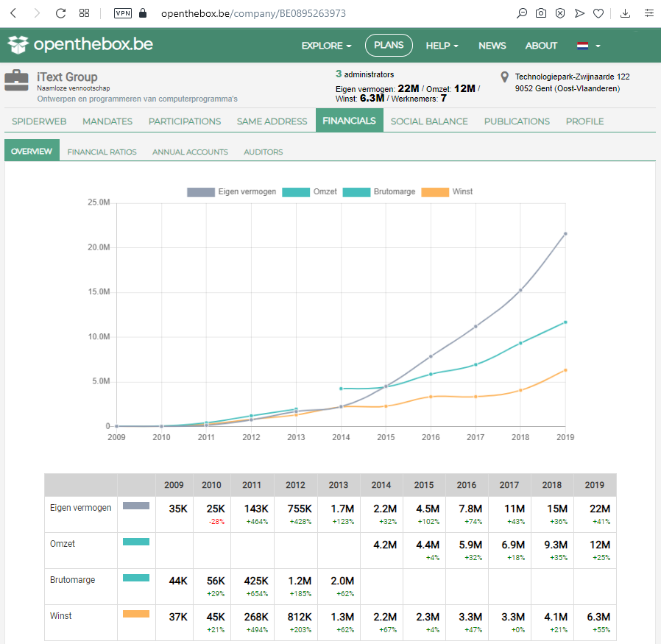The height and width of the screenshot is (644, 661).
Task: Switch to the SPIDERWEB tab
Action: tap(39, 121)
